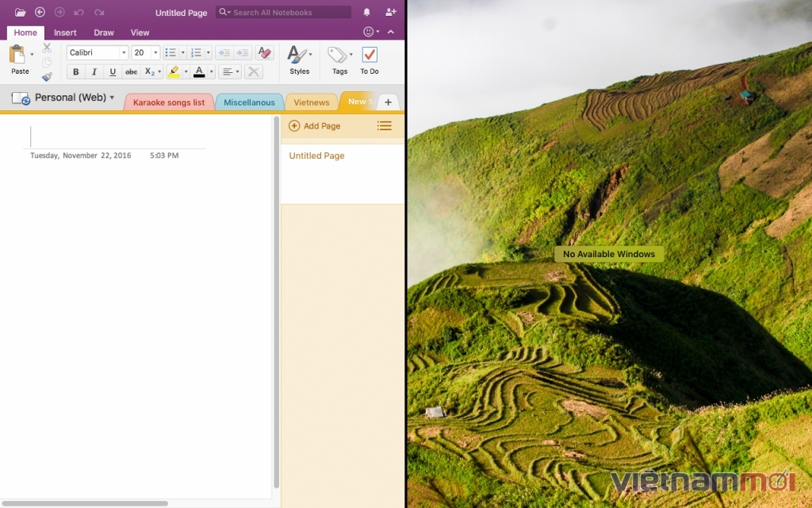This screenshot has height=508, width=812.
Task: Toggle italic formatting
Action: coord(94,71)
